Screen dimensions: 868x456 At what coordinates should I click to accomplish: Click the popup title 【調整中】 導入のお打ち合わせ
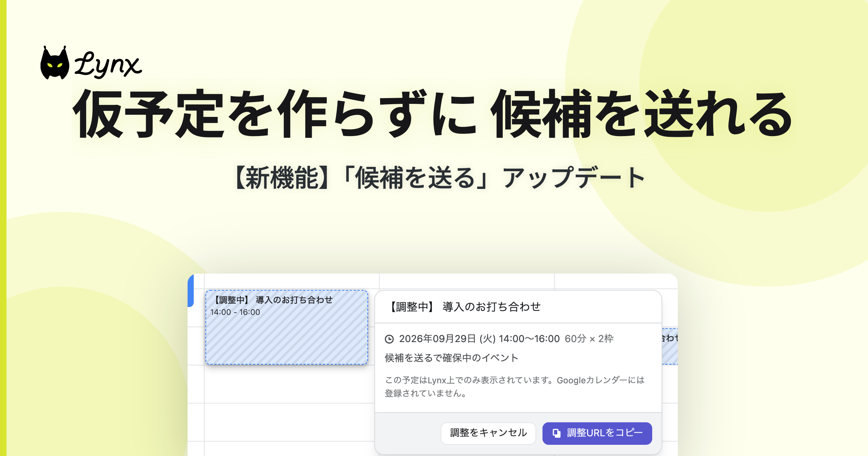pyautogui.click(x=465, y=307)
